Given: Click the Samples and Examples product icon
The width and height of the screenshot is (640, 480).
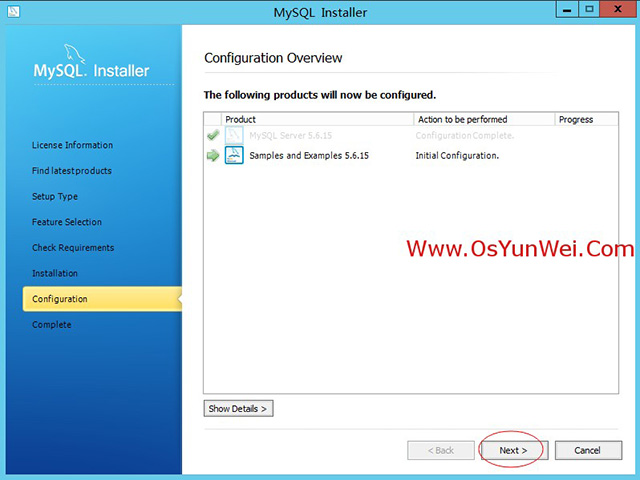Looking at the screenshot, I should [234, 155].
